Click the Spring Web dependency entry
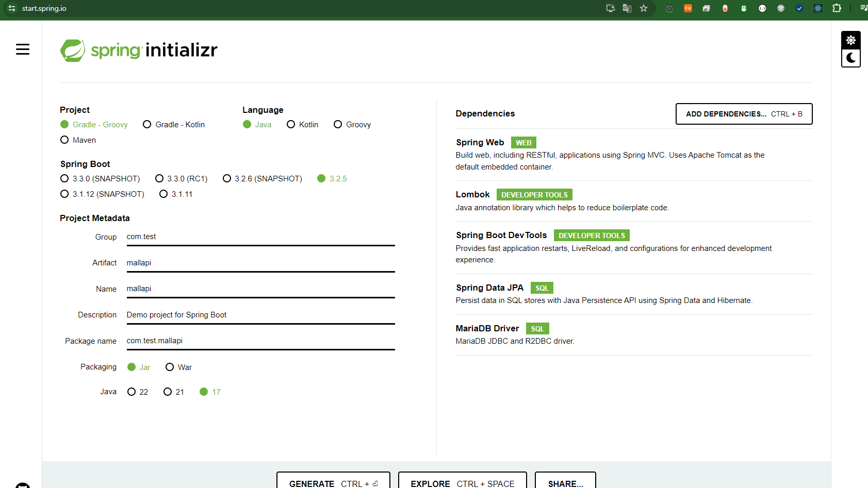 click(x=634, y=154)
